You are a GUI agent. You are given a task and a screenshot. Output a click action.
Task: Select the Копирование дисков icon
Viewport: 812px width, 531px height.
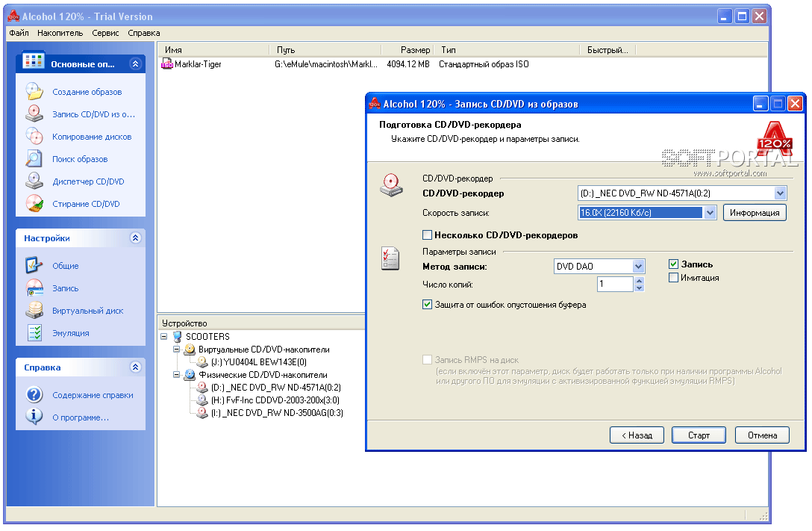34,136
